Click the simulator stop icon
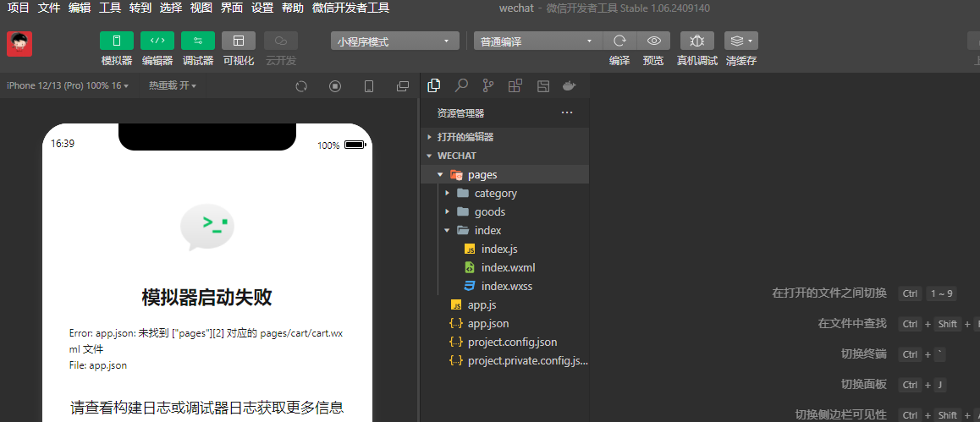The height and width of the screenshot is (422, 980). click(x=335, y=86)
